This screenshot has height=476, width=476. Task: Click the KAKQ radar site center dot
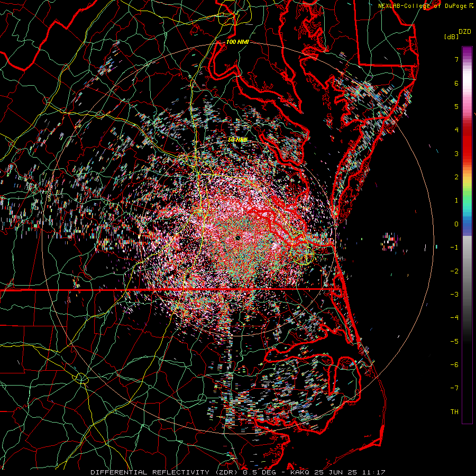point(237,237)
